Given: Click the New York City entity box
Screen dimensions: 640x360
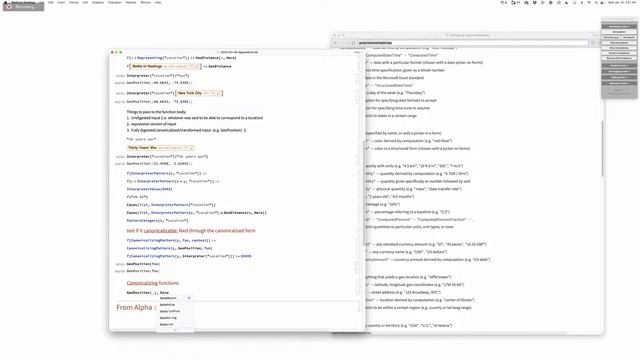Looking at the screenshot, I should [199, 93].
